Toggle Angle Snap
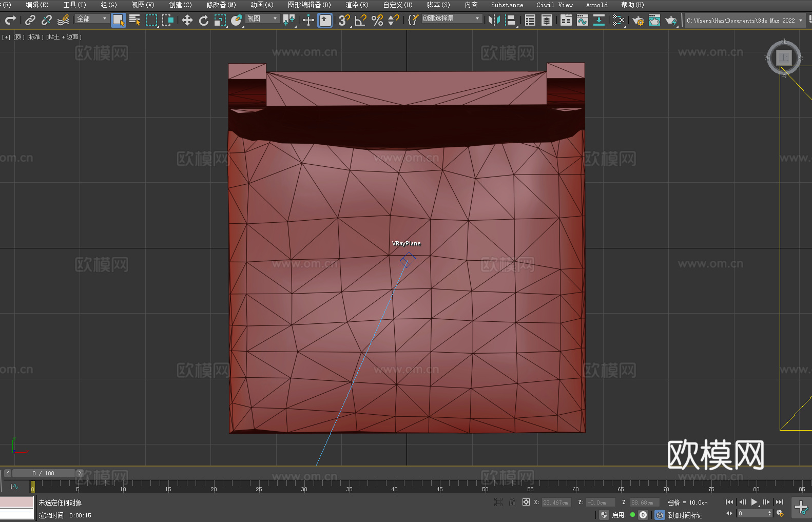The height and width of the screenshot is (522, 812). click(361, 20)
